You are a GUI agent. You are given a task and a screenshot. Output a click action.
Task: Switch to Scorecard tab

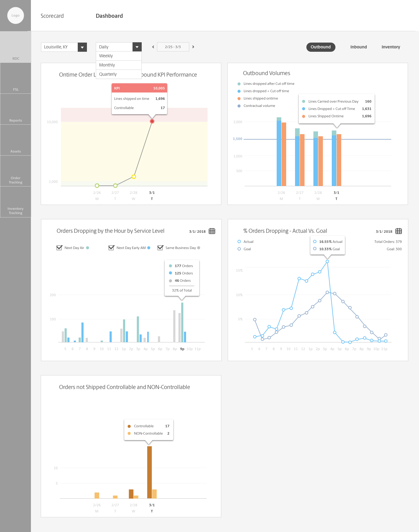52,16
